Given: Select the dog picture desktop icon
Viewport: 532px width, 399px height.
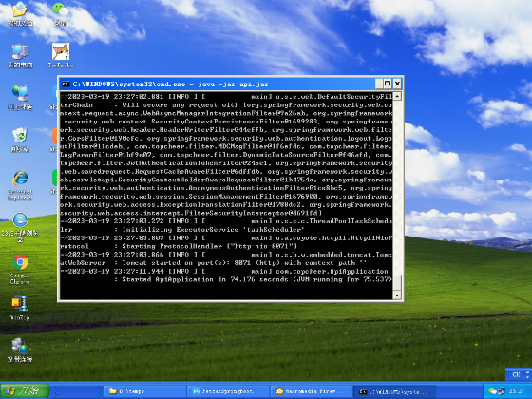Looking at the screenshot, I should tap(61, 56).
